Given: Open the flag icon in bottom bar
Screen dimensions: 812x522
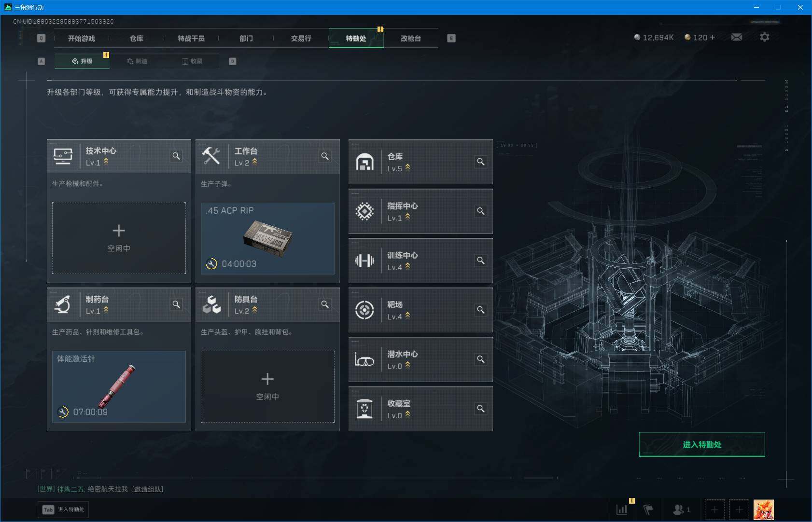Looking at the screenshot, I should pyautogui.click(x=648, y=509).
